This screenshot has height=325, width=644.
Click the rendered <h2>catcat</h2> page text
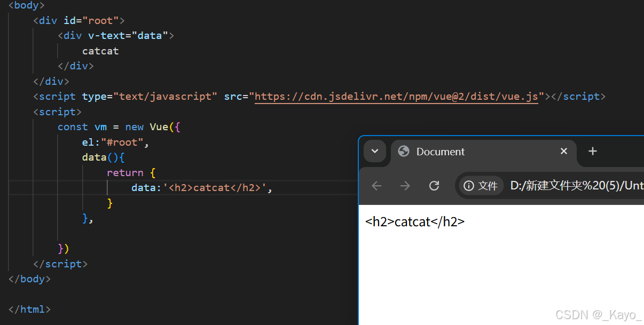point(415,222)
